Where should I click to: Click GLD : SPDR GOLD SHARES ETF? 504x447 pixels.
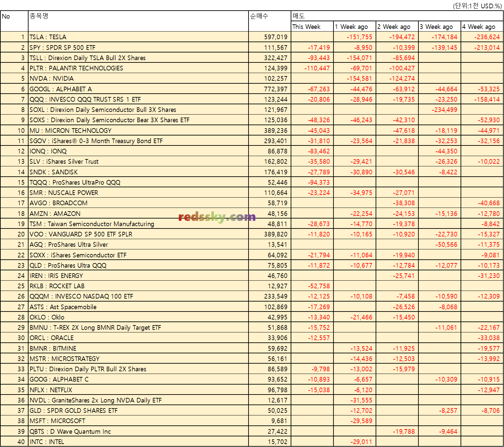tap(74, 410)
